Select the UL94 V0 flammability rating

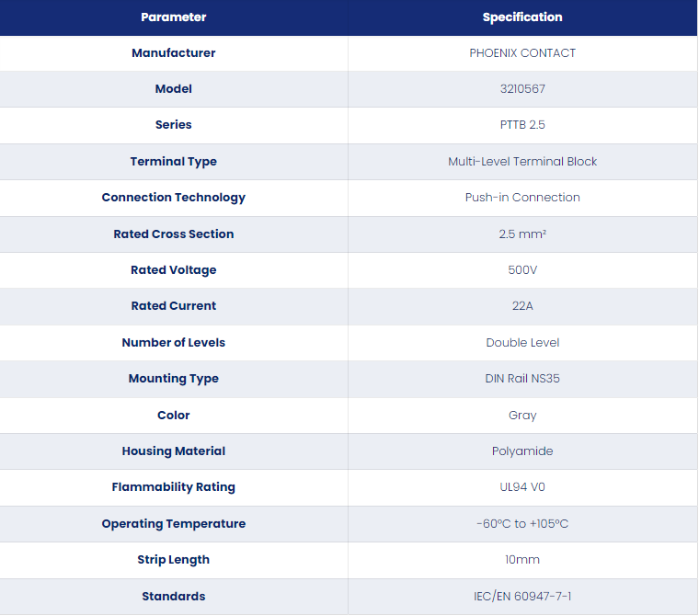522,487
